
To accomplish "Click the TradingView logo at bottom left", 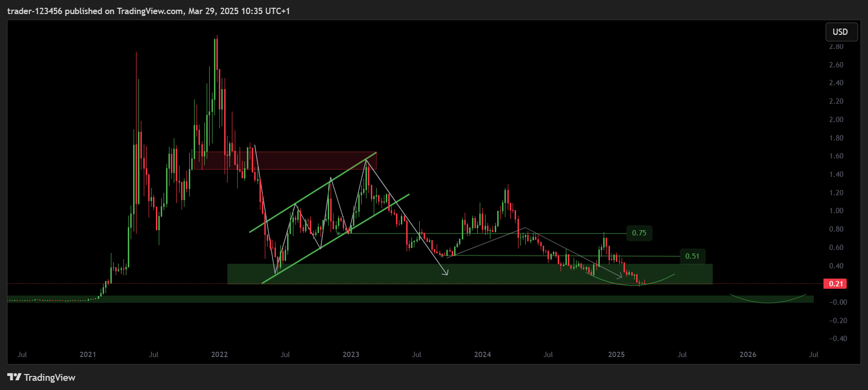I will click(x=42, y=377).
